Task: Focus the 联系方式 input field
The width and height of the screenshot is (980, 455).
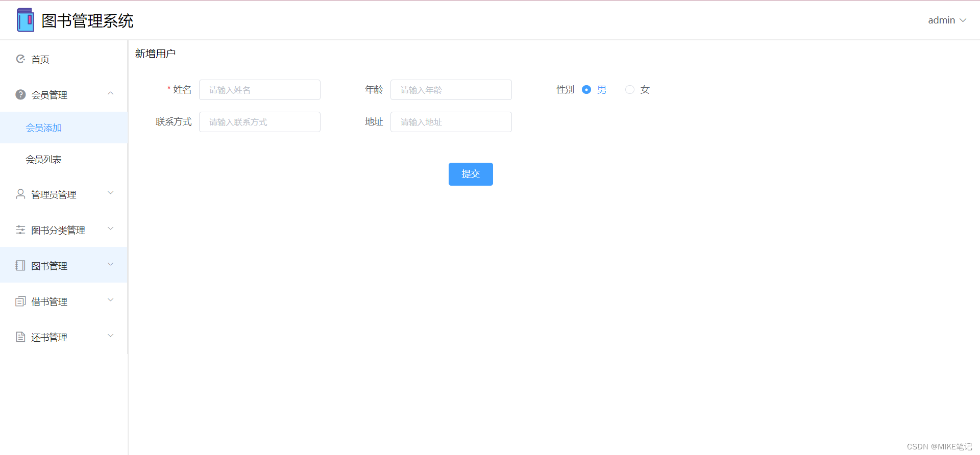Action: click(260, 122)
